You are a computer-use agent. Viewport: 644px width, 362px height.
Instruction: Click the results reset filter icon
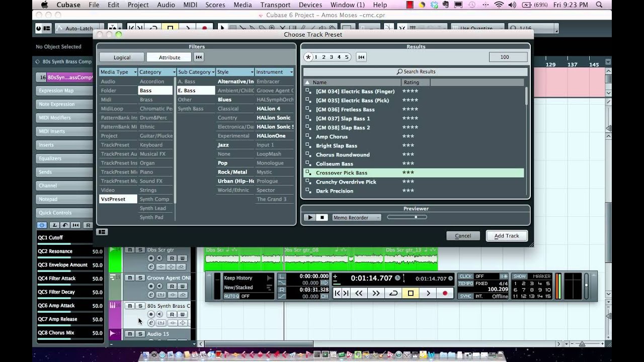point(361,57)
